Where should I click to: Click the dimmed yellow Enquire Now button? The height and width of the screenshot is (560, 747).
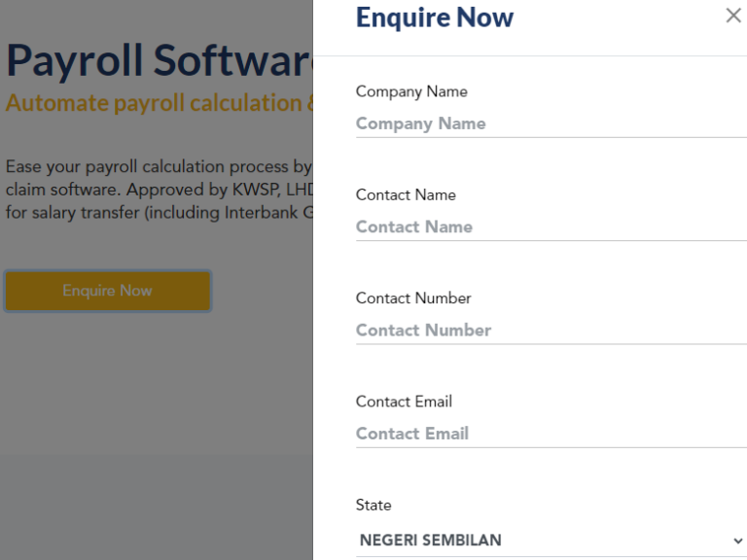108,291
